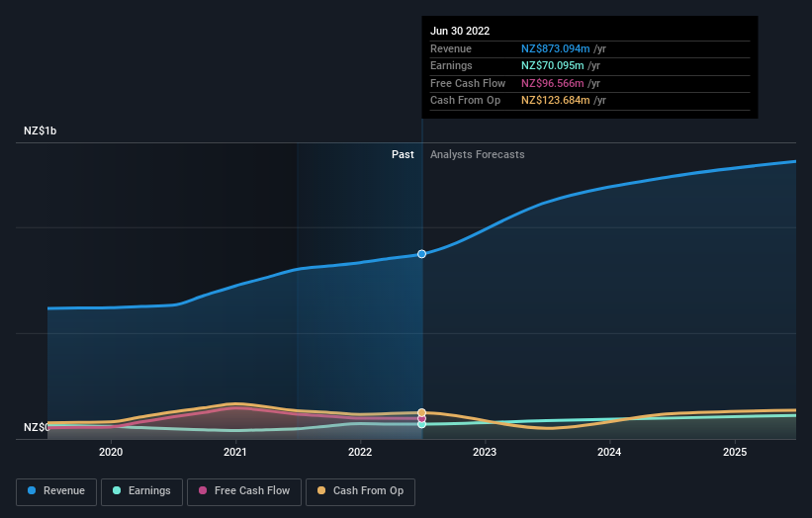The width and height of the screenshot is (812, 518).
Task: Click the NZ$123.684m cash from op value
Action: coord(555,101)
